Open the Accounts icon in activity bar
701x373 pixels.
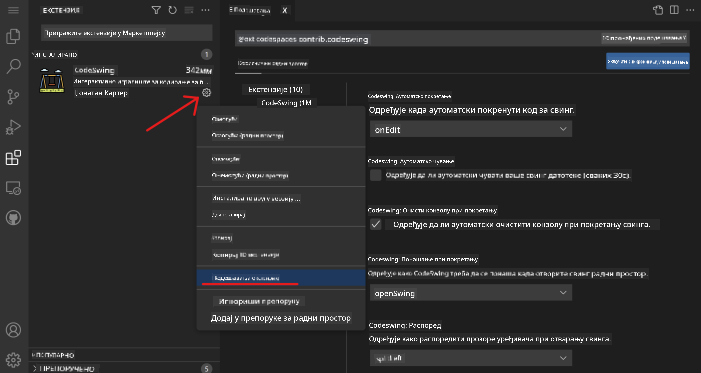pos(13,330)
